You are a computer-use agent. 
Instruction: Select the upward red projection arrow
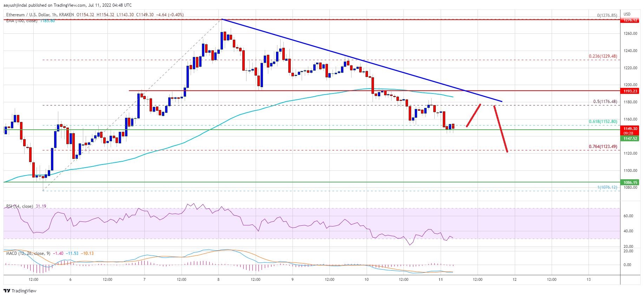pos(473,115)
